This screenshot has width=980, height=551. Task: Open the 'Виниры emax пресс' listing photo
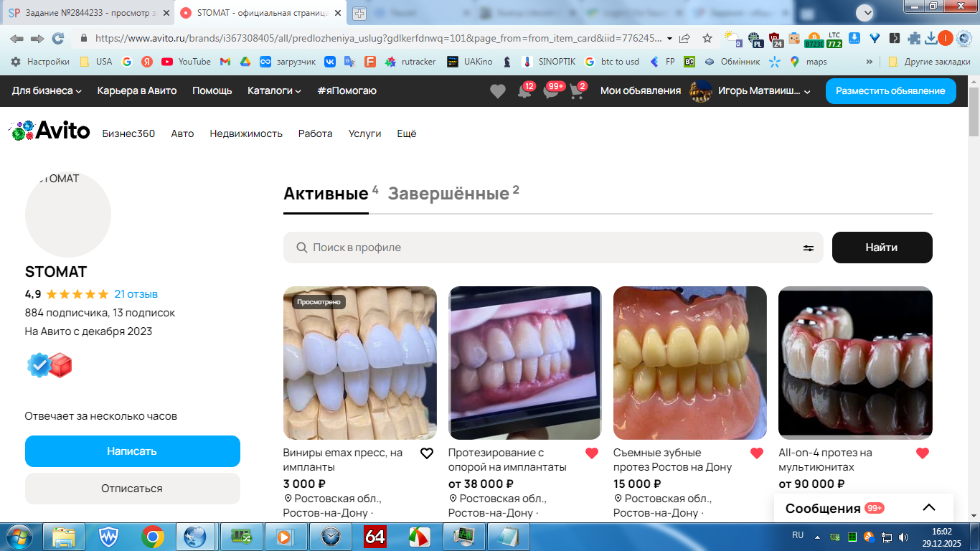tap(360, 363)
